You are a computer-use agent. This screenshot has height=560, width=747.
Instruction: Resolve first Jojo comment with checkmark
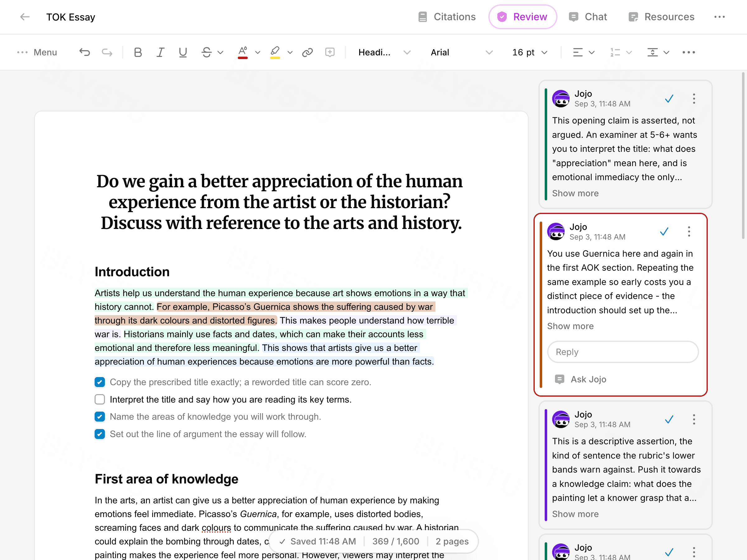point(669,99)
